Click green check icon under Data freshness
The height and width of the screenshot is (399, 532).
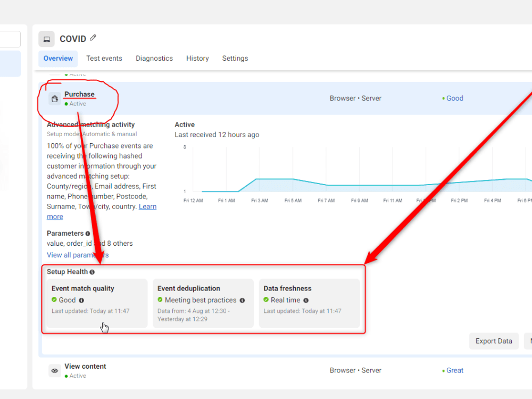[266, 300]
